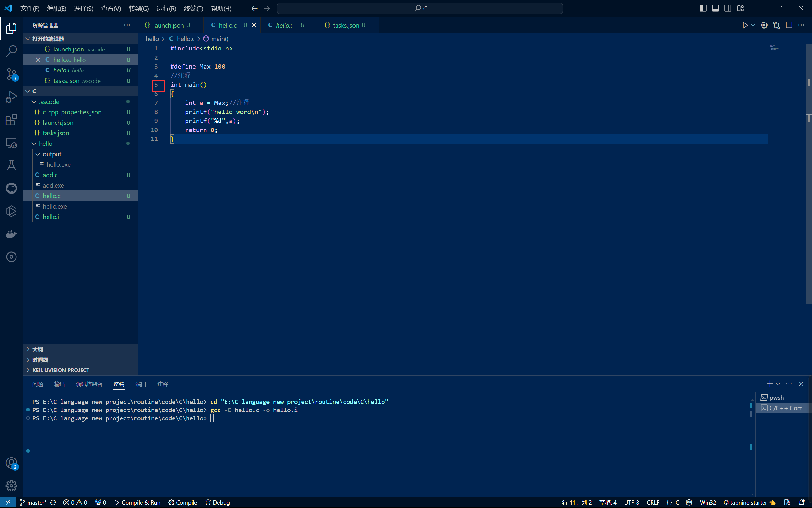Close the hello.c editor tab
This screenshot has height=508, width=812.
(x=254, y=25)
